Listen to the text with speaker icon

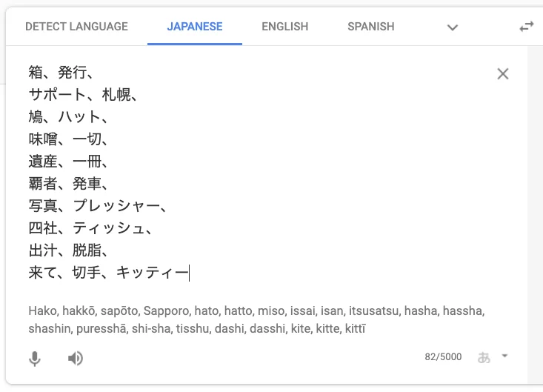[x=75, y=358]
